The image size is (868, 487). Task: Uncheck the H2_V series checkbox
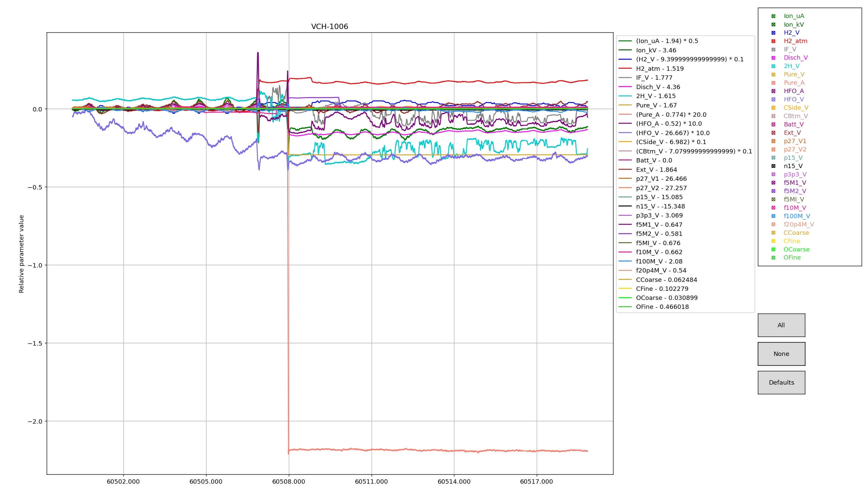coord(773,33)
